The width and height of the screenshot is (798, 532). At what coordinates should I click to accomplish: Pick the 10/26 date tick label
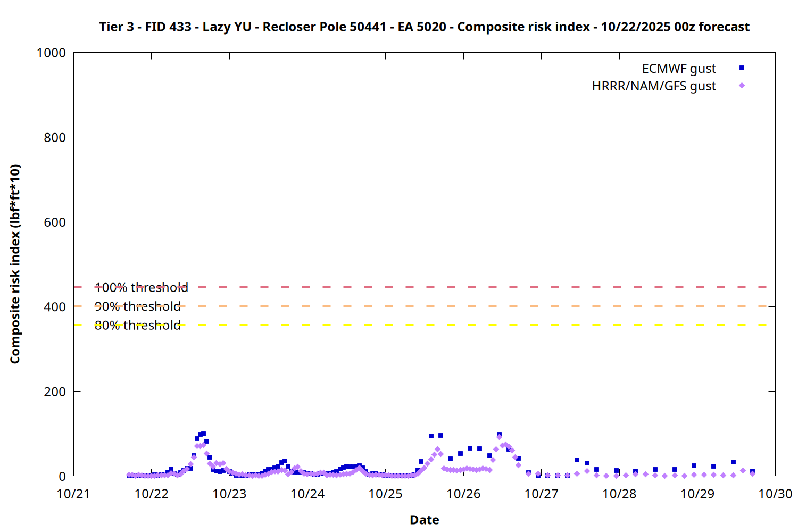(463, 494)
